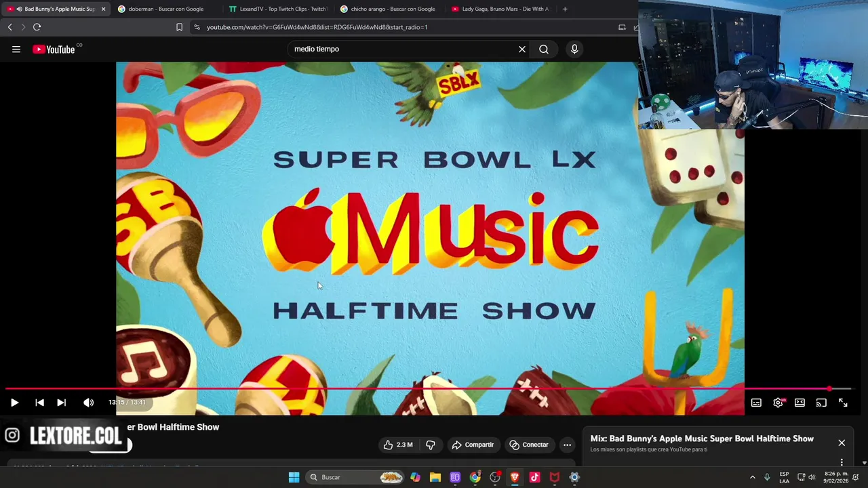Close the Mix playlist panel
Viewport: 868px width, 488px height.
[842, 443]
